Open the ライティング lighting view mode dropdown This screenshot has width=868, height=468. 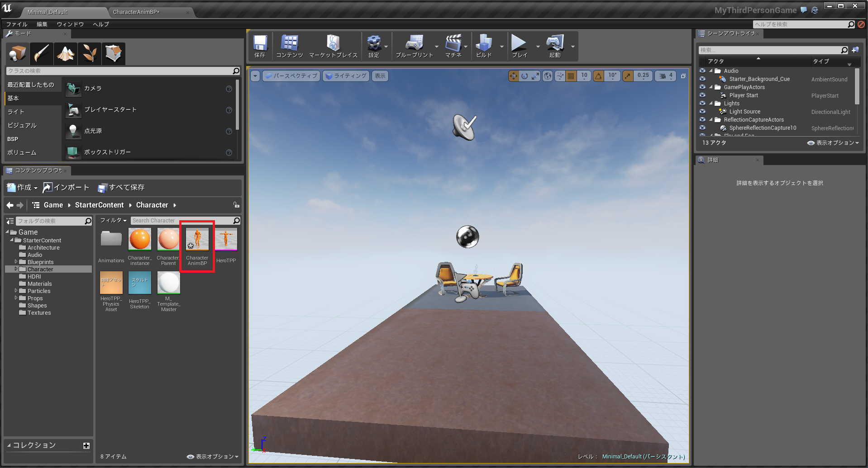click(346, 76)
